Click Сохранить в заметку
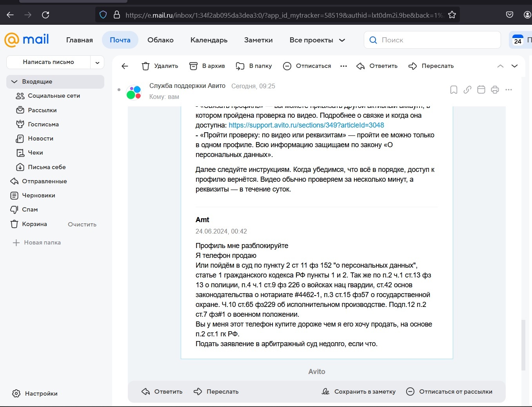 pos(359,392)
